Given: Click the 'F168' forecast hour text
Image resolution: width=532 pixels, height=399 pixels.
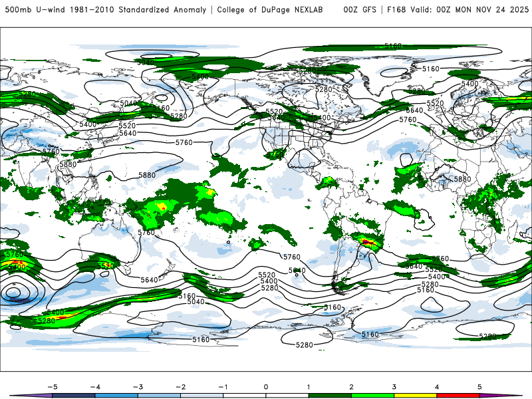Looking at the screenshot, I should point(396,9).
